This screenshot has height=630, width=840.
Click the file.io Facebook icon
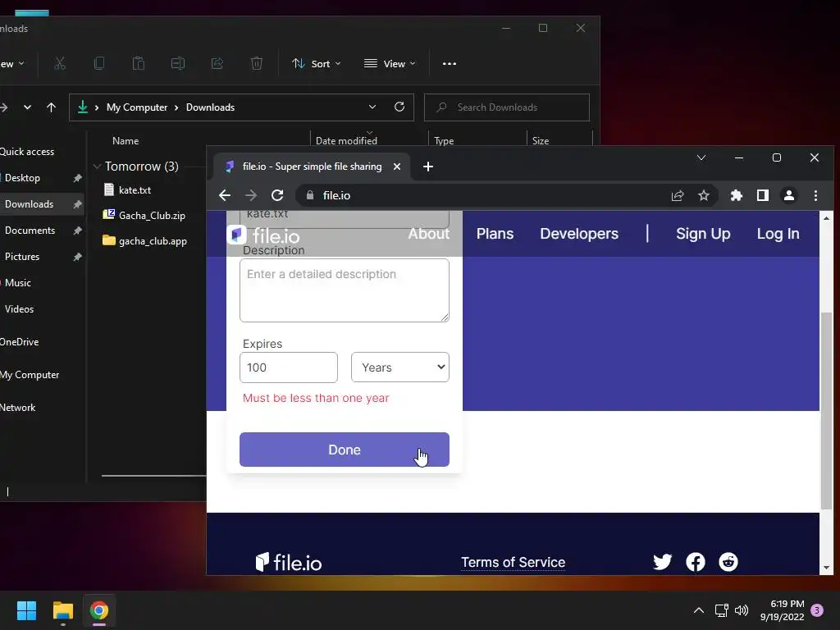pyautogui.click(x=696, y=561)
